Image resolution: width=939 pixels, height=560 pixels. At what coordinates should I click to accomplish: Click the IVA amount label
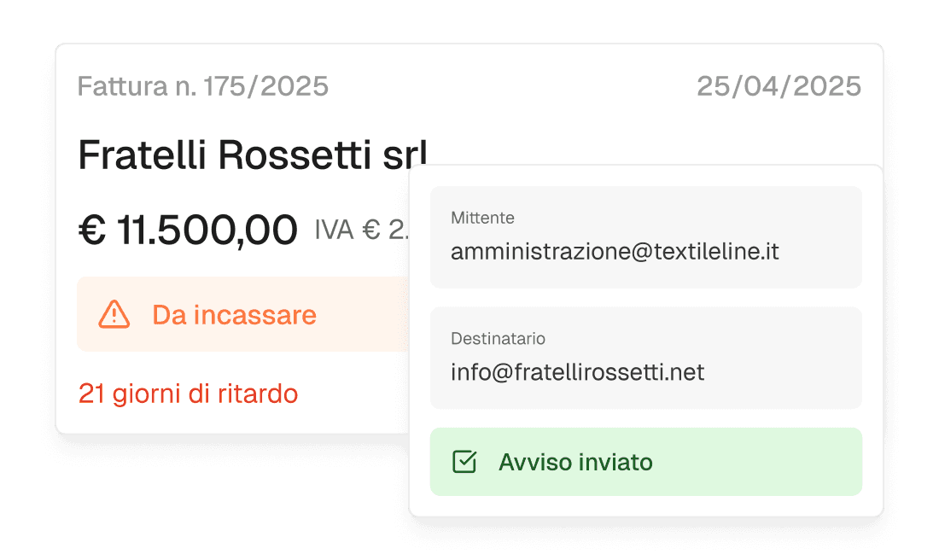(x=362, y=230)
